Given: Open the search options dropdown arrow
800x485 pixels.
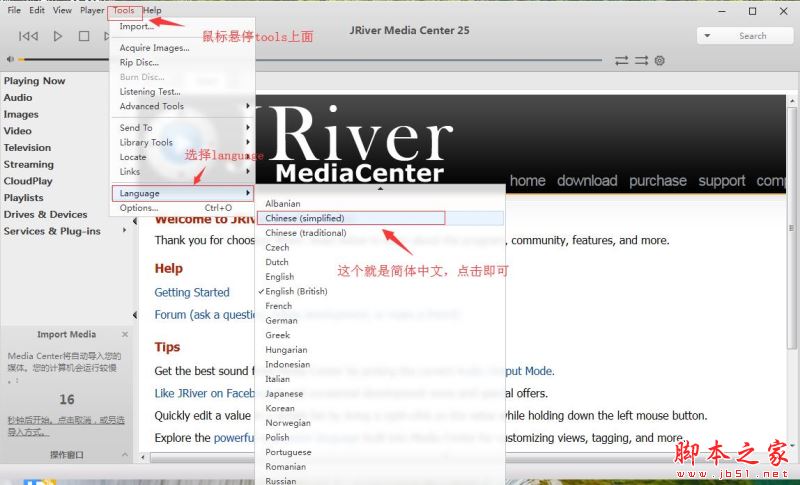Looking at the screenshot, I should pos(707,36).
